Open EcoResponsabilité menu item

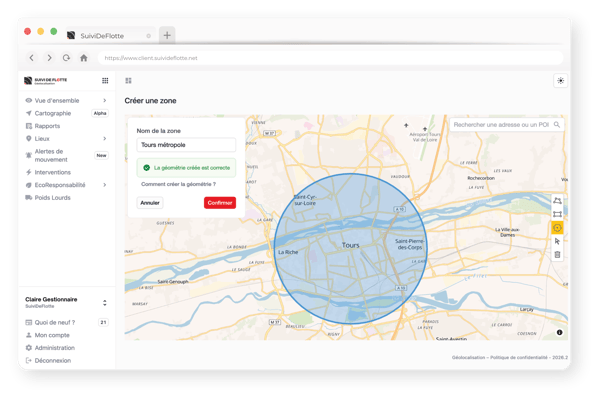coord(60,185)
